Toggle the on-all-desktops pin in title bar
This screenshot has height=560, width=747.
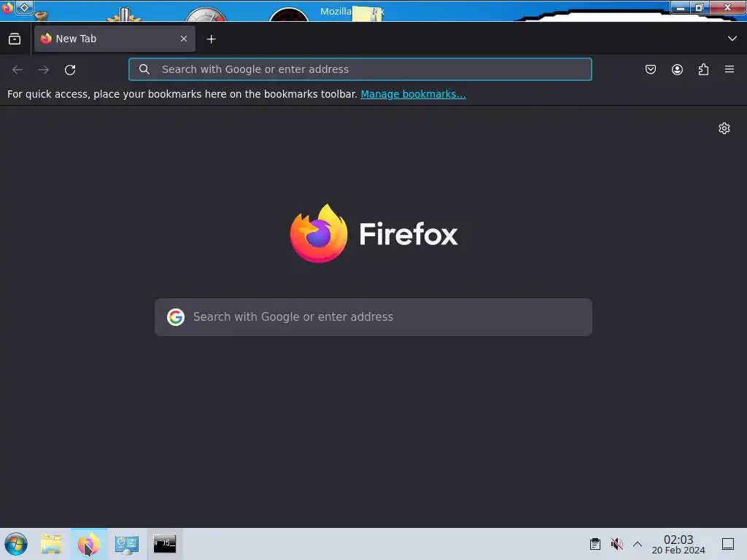coord(24,7)
